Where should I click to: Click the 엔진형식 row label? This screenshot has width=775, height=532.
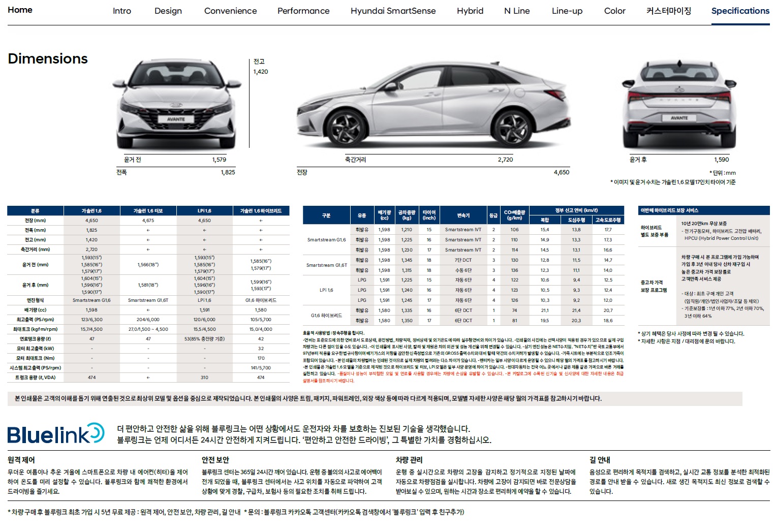35,300
